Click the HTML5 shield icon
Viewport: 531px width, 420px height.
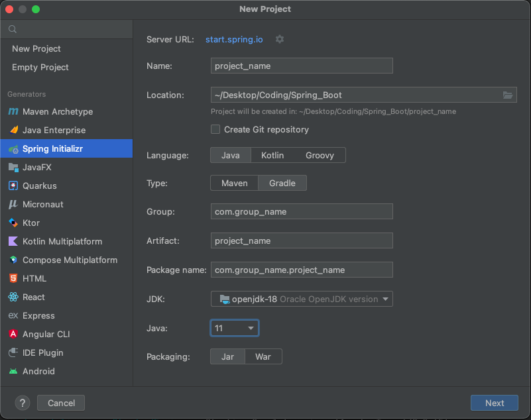13,278
